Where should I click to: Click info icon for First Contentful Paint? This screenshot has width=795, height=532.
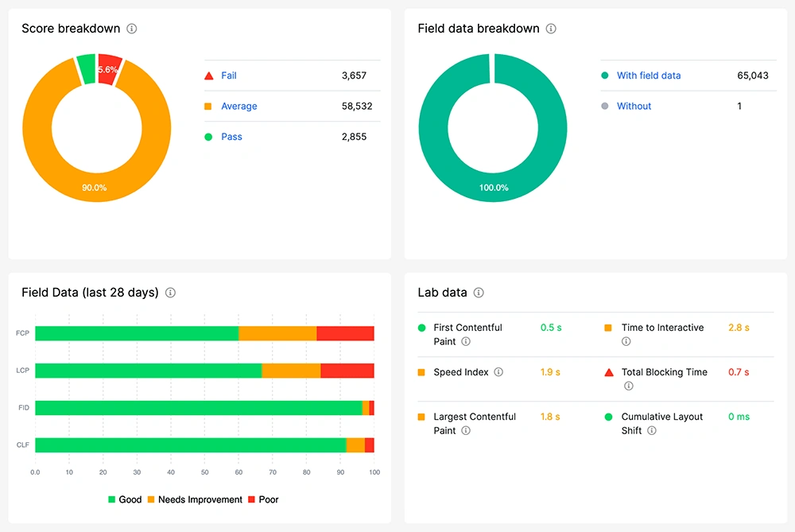pyautogui.click(x=466, y=342)
